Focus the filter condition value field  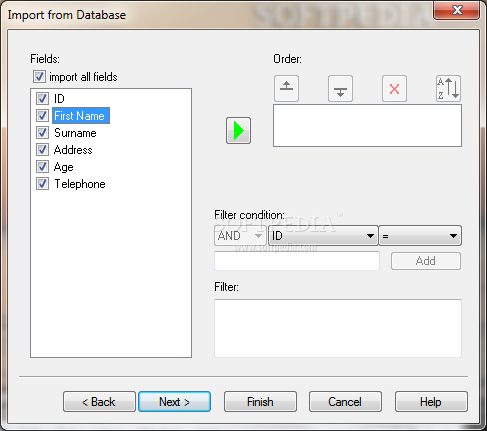click(x=297, y=261)
